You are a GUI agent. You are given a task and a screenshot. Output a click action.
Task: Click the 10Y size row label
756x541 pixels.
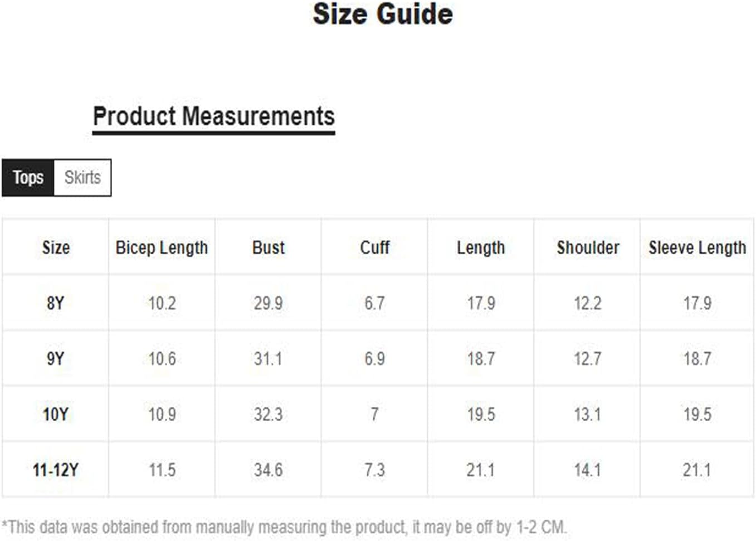point(55,415)
